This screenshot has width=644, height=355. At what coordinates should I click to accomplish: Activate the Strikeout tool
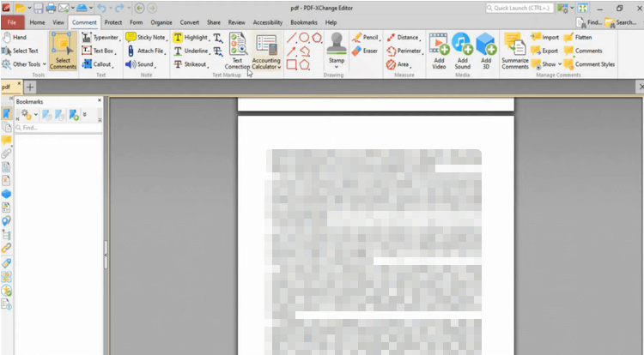pyautogui.click(x=191, y=64)
